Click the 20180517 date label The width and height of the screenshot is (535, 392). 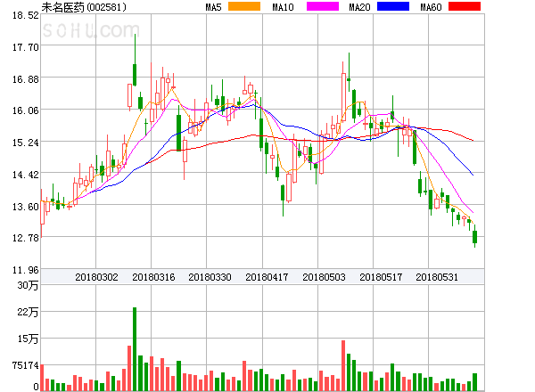pyautogui.click(x=381, y=277)
